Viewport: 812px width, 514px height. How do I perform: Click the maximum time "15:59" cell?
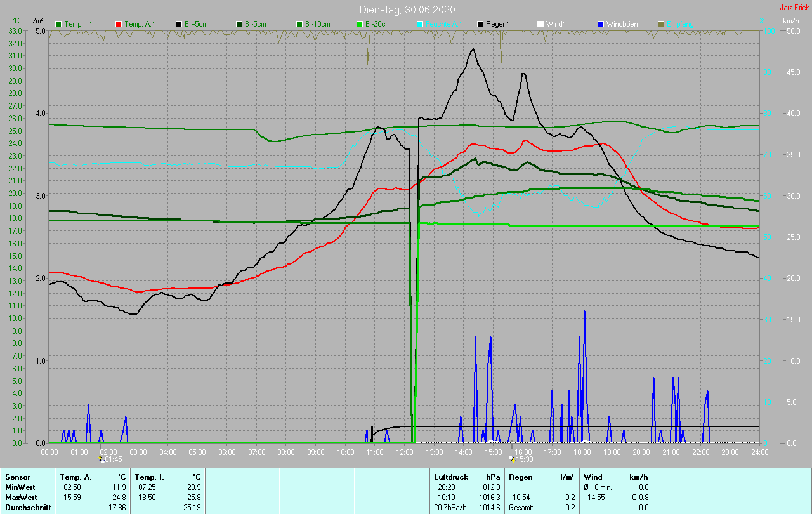coord(72,497)
